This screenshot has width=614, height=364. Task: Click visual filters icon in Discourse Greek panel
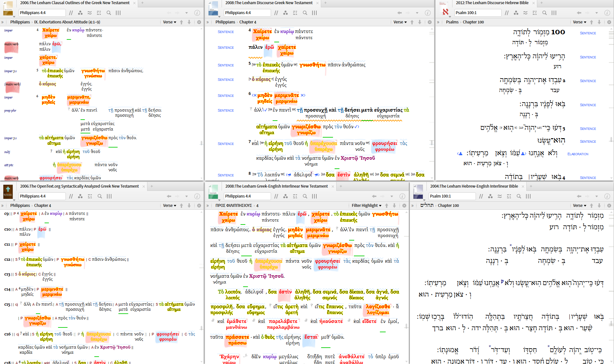pyautogui.click(x=285, y=13)
